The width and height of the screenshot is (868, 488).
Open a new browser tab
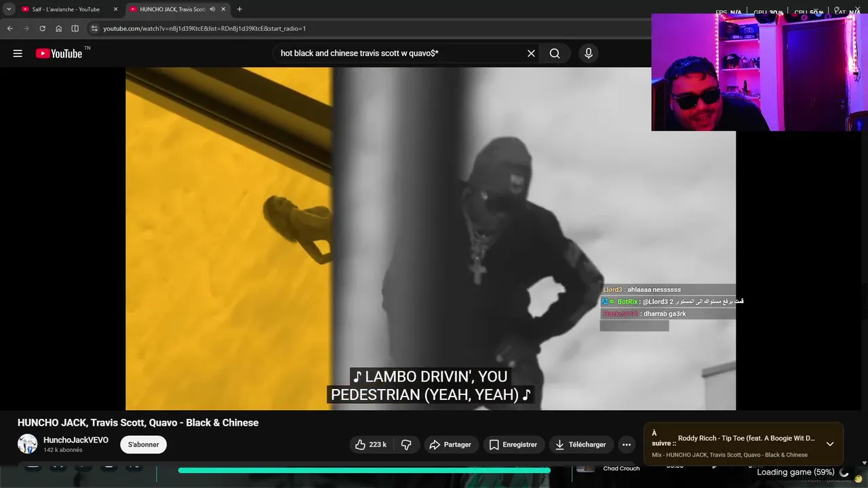239,9
